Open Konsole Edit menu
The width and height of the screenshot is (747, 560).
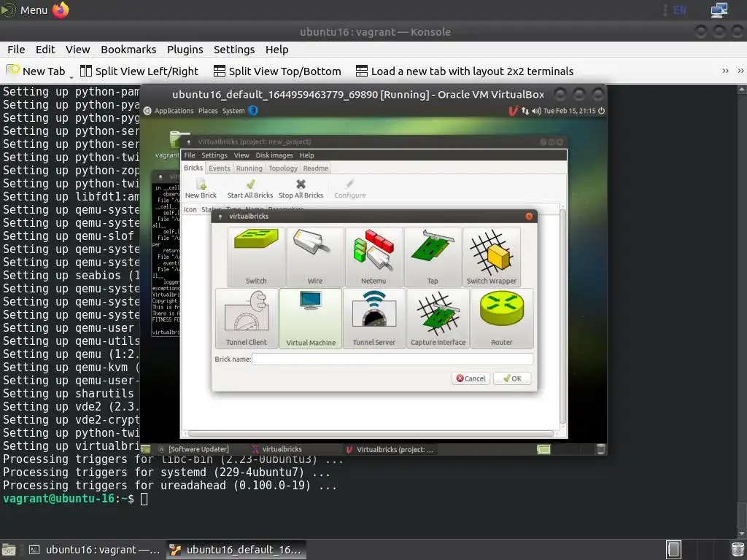click(45, 50)
